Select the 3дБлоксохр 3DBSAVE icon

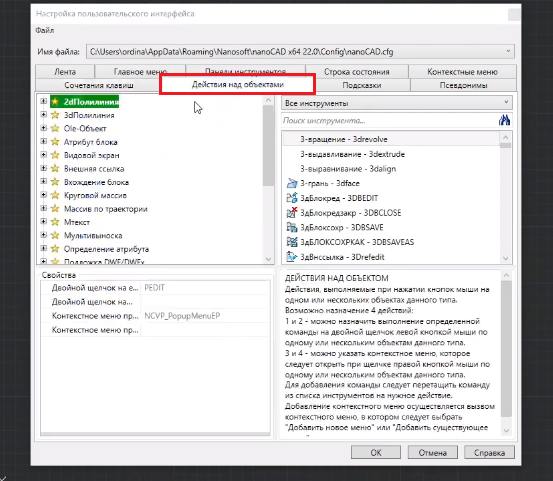tap(292, 227)
